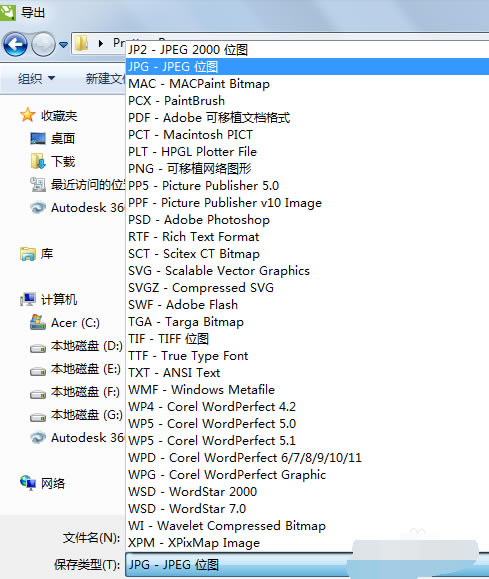
Task: Choose XPM - XPixMap Image format
Action: [x=307, y=542]
